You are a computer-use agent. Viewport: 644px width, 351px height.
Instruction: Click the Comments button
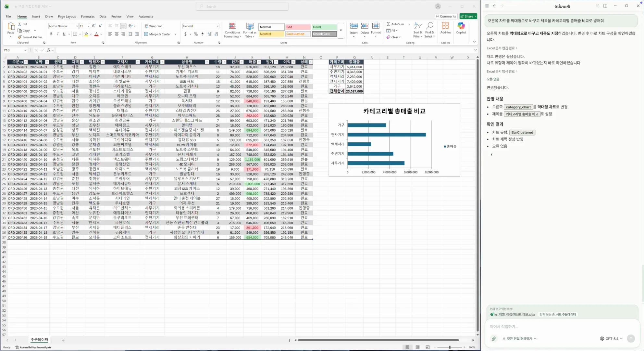tap(446, 16)
